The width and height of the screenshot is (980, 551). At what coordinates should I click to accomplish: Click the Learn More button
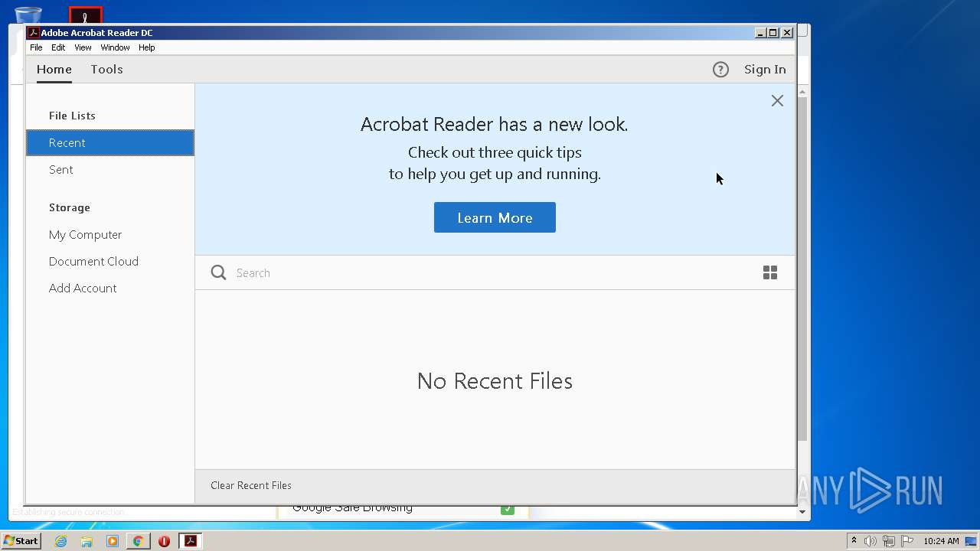(495, 217)
